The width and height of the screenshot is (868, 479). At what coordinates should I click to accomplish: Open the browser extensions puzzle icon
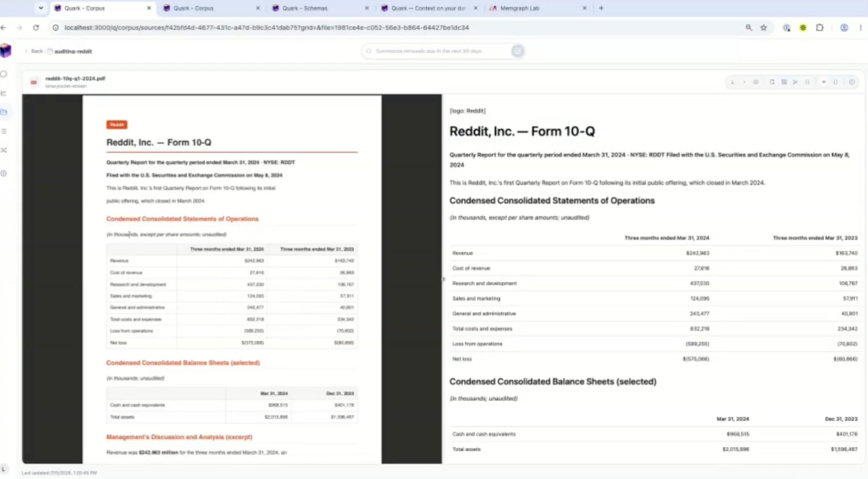pos(820,28)
